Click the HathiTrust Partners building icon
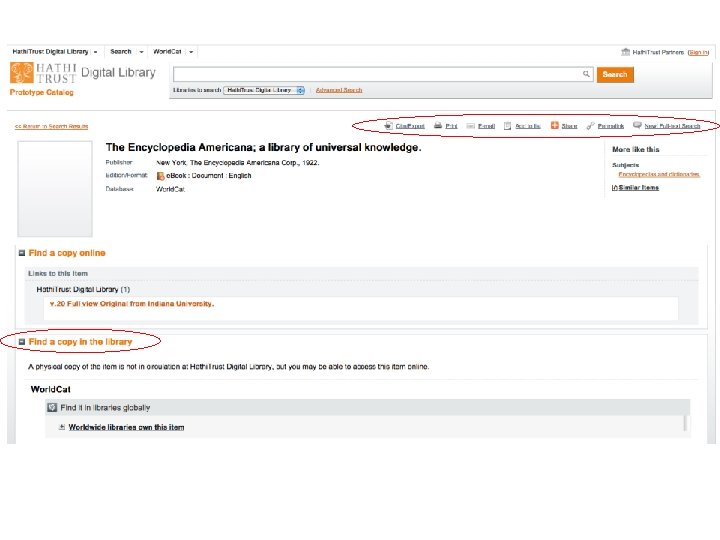720x540 pixels. coord(625,52)
